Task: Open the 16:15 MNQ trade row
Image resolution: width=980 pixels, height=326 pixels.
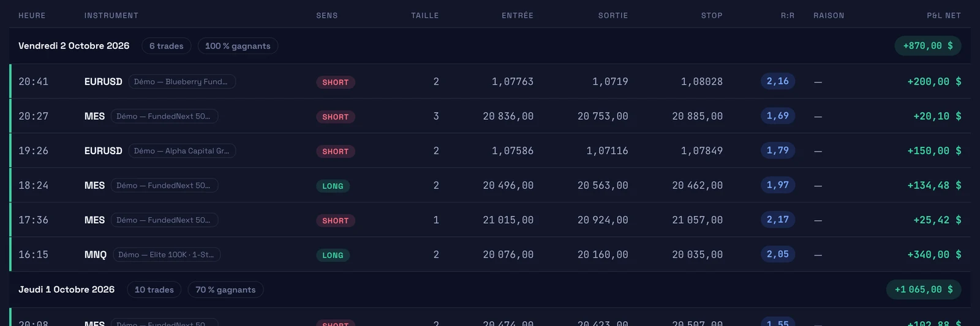Action: pyautogui.click(x=490, y=254)
